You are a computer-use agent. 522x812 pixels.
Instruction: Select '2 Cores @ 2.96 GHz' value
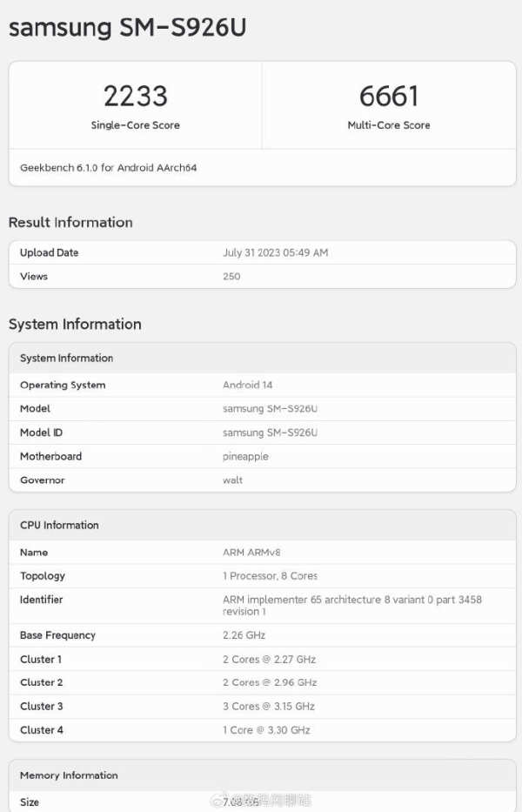point(270,682)
